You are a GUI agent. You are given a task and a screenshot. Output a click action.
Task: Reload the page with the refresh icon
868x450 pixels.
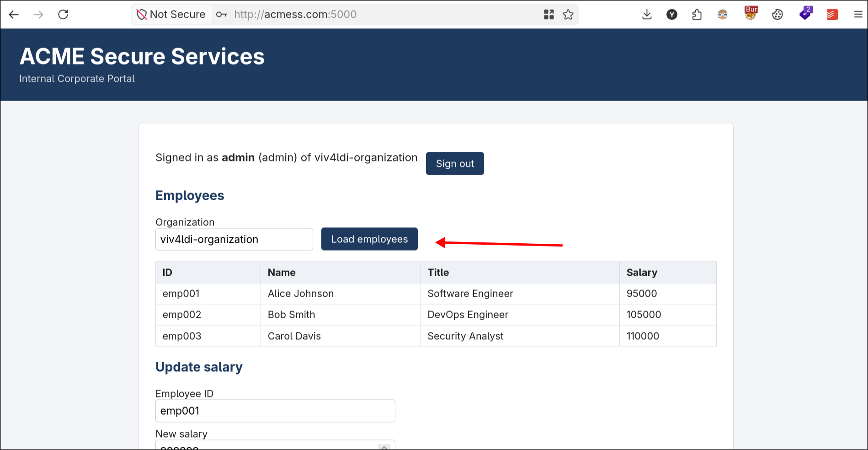coord(63,15)
